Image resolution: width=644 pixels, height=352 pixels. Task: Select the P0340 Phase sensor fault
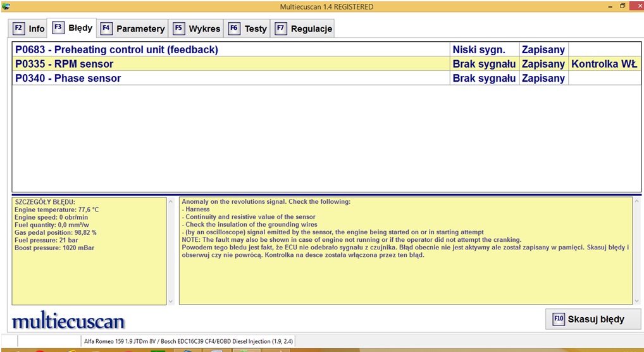click(326, 78)
